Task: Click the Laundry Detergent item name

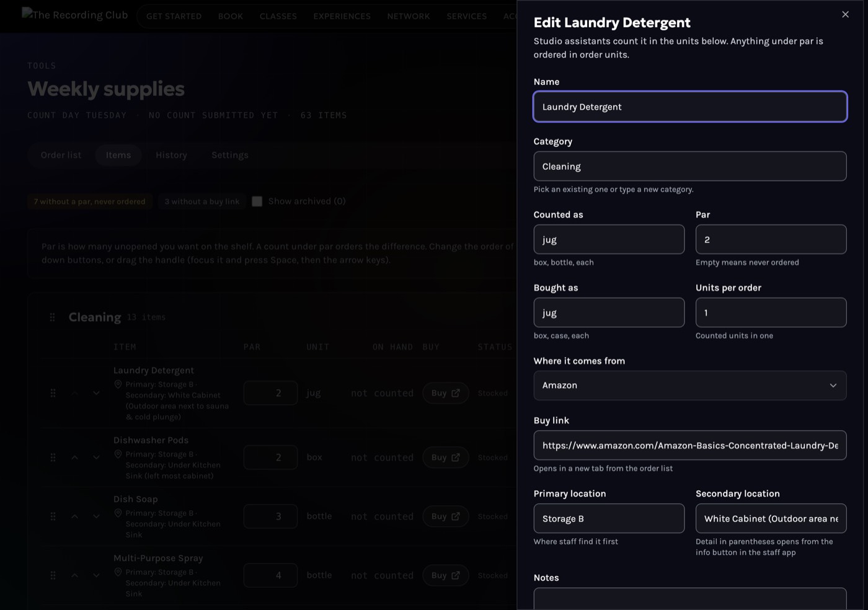Action: (x=154, y=370)
